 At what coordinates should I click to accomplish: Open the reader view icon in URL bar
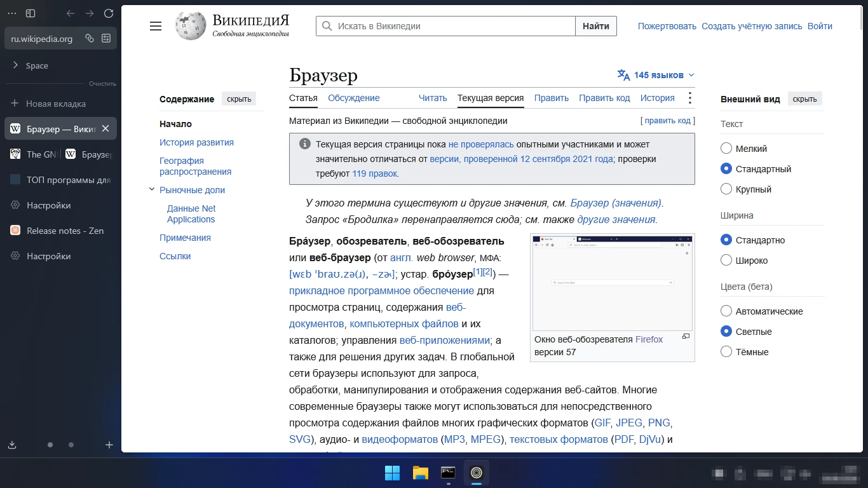tap(106, 38)
